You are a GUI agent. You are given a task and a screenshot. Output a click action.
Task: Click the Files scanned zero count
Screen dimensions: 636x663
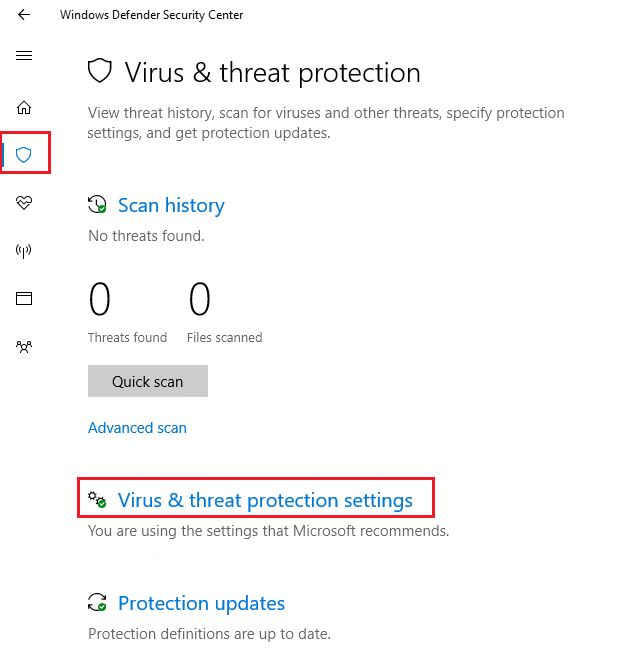pos(200,299)
